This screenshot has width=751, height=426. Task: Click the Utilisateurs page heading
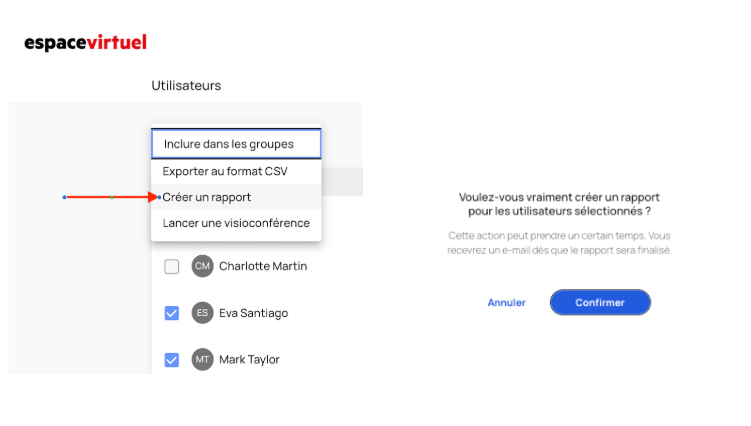pyautogui.click(x=186, y=86)
